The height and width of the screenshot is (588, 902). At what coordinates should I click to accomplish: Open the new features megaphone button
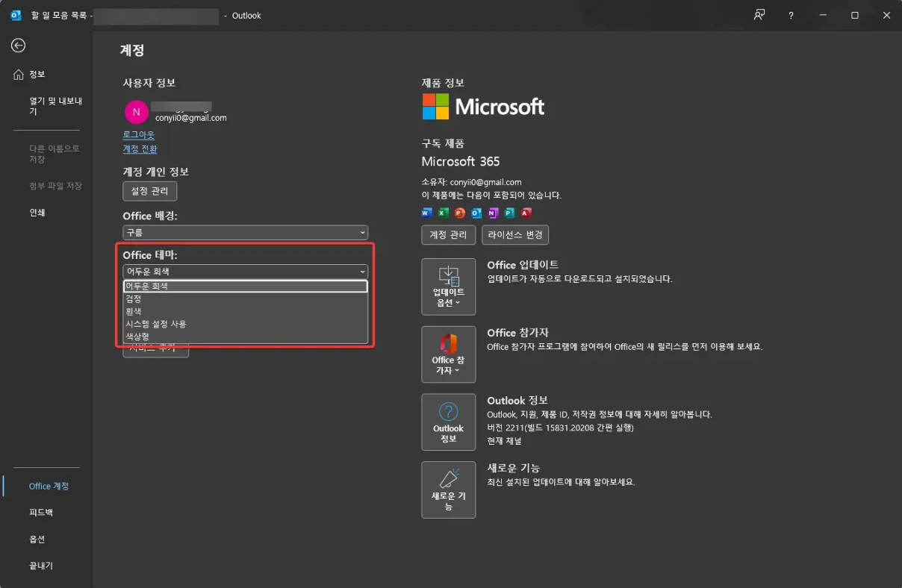pos(448,490)
